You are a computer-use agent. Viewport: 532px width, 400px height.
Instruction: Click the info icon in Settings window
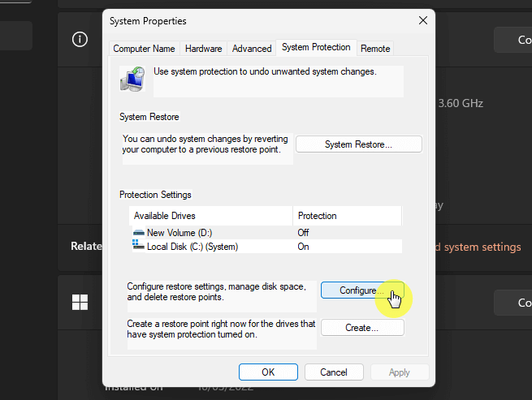click(80, 39)
